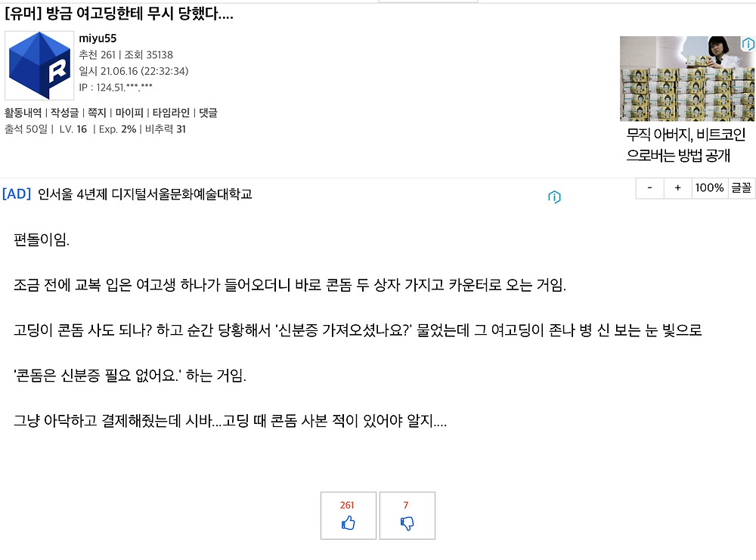Click the thumbs up recommend icon
Image resolution: width=756 pixels, height=560 pixels.
[348, 522]
